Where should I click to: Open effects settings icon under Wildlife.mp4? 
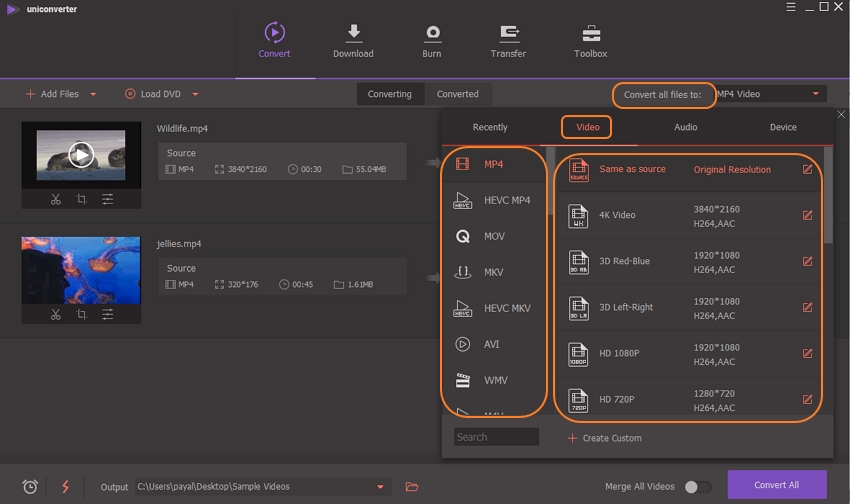tap(107, 199)
